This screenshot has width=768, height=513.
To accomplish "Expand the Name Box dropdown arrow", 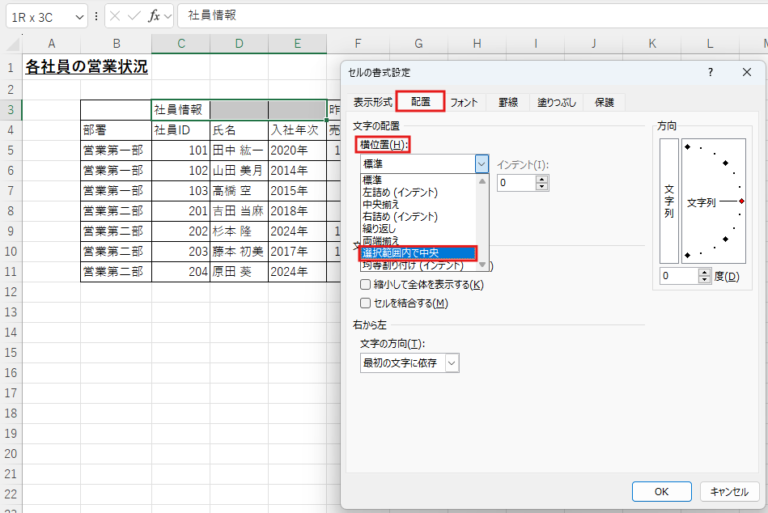I will 79,17.
